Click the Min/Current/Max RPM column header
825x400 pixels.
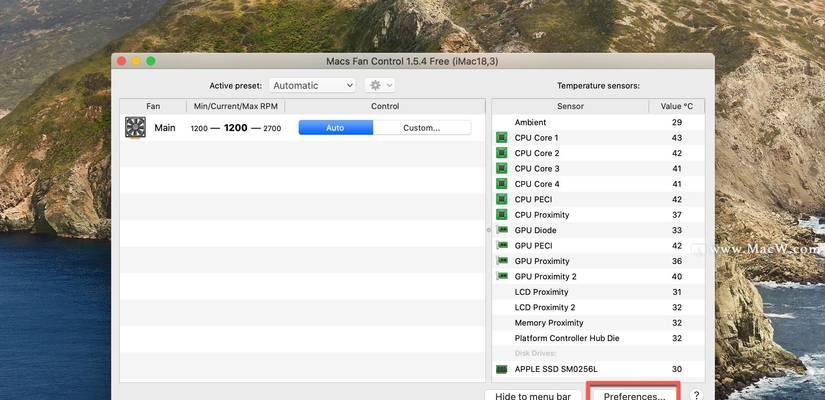coord(236,106)
